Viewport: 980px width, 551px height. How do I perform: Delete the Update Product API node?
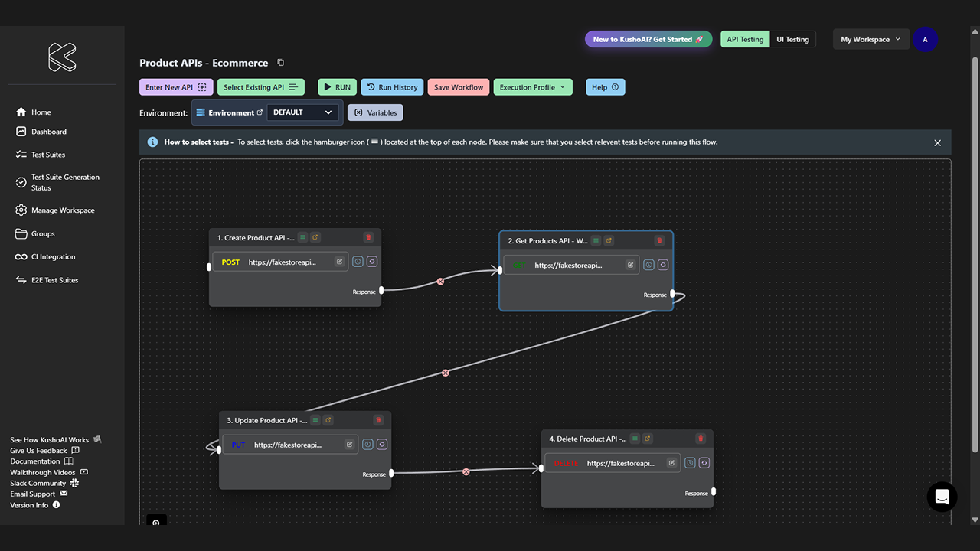(378, 420)
